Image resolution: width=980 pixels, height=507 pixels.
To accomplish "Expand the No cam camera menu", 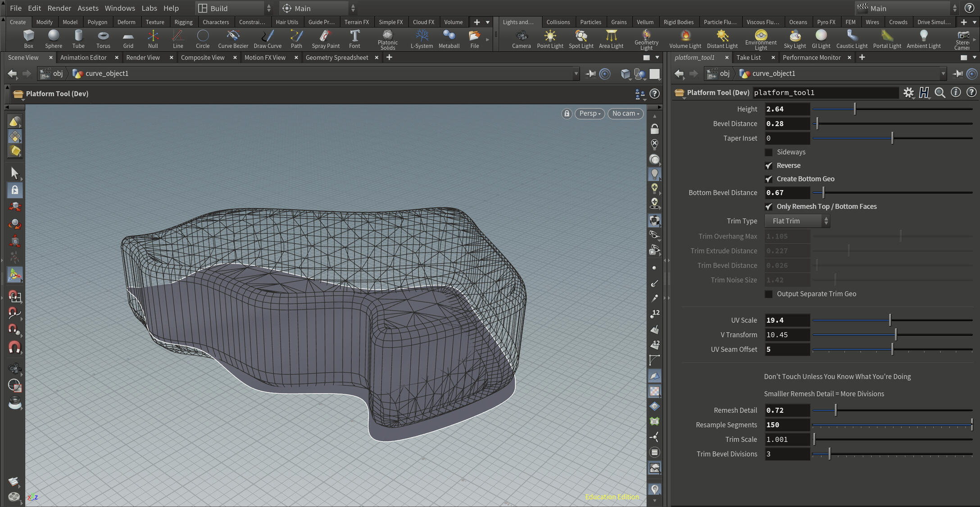I will click(x=625, y=114).
